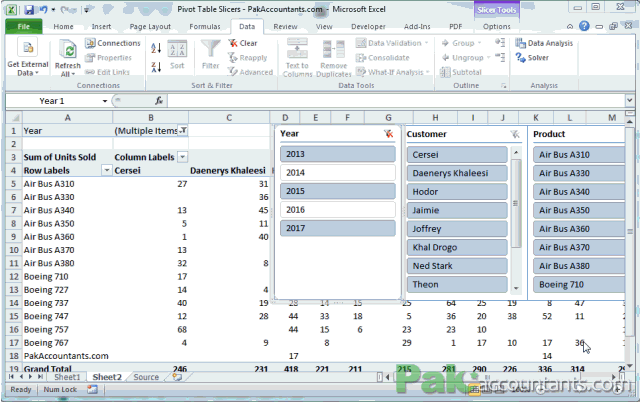Select Boeing 710 in Product slicer
This screenshot has height=402, width=640.
tap(579, 284)
